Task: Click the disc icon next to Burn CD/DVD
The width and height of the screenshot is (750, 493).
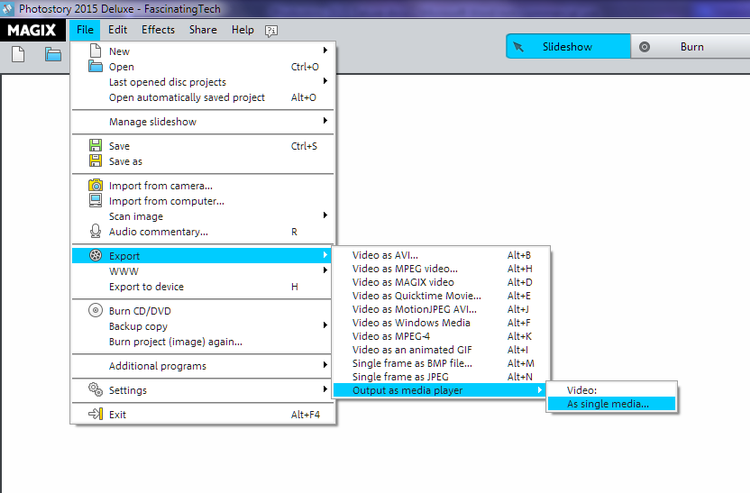Action: point(96,310)
